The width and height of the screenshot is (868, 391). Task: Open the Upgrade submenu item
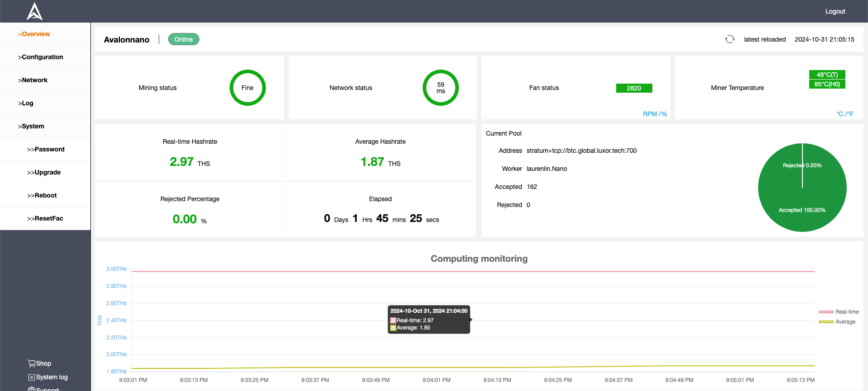pos(45,172)
